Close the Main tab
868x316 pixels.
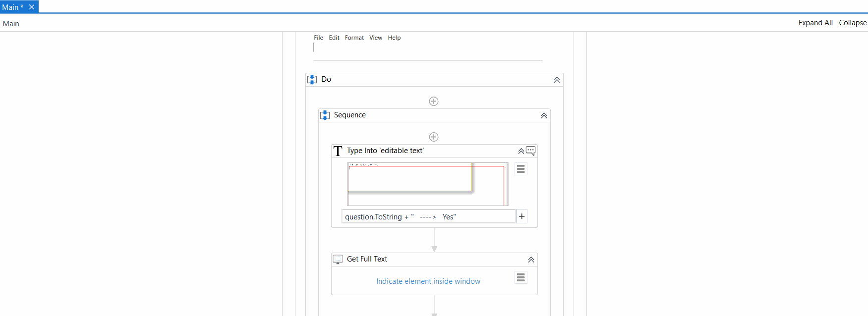pos(32,7)
